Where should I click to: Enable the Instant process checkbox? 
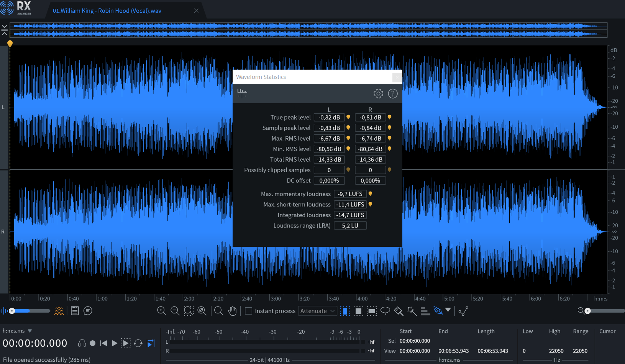tap(249, 311)
